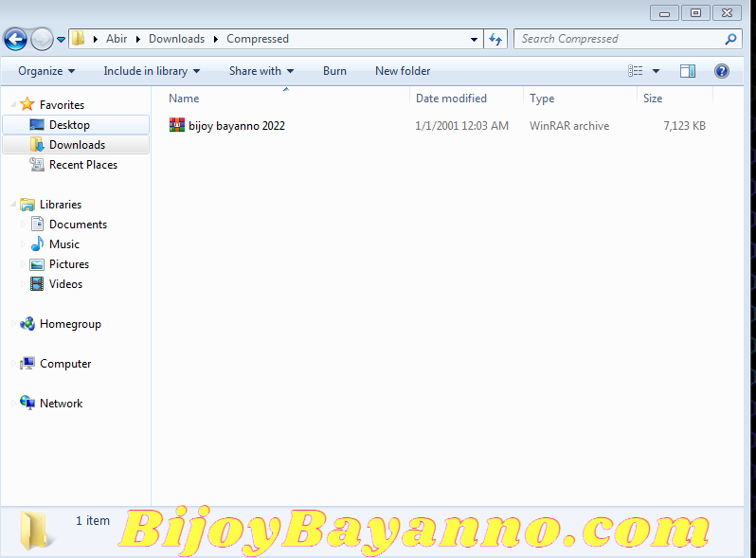Viewport: 756px width, 558px height.
Task: Navigate to Abir in the address path
Action: [117, 39]
